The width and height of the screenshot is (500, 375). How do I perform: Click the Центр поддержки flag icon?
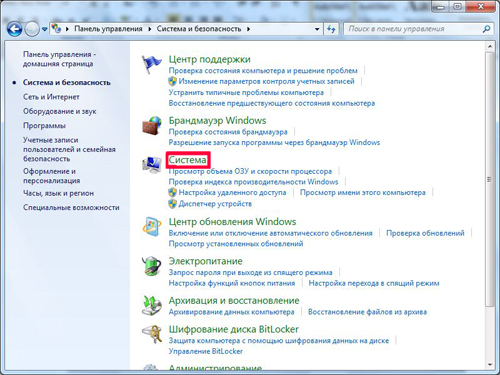point(151,64)
